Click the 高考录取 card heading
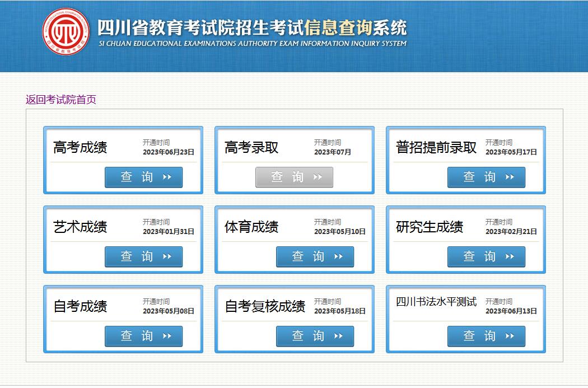The height and width of the screenshot is (388, 588). tap(251, 147)
